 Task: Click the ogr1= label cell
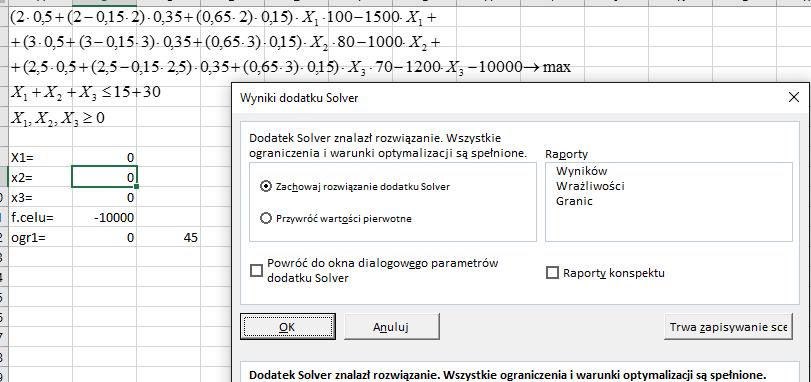pyautogui.click(x=40, y=238)
